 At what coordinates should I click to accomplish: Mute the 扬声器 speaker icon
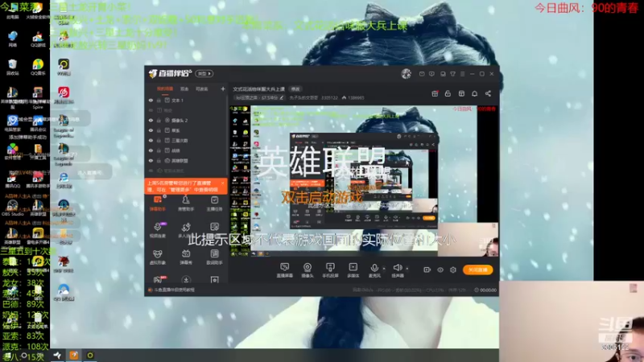(397, 268)
